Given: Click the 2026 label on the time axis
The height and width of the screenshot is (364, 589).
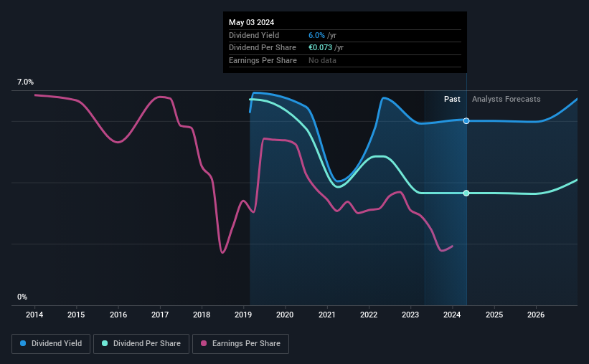Looking at the screenshot, I should click(536, 315).
